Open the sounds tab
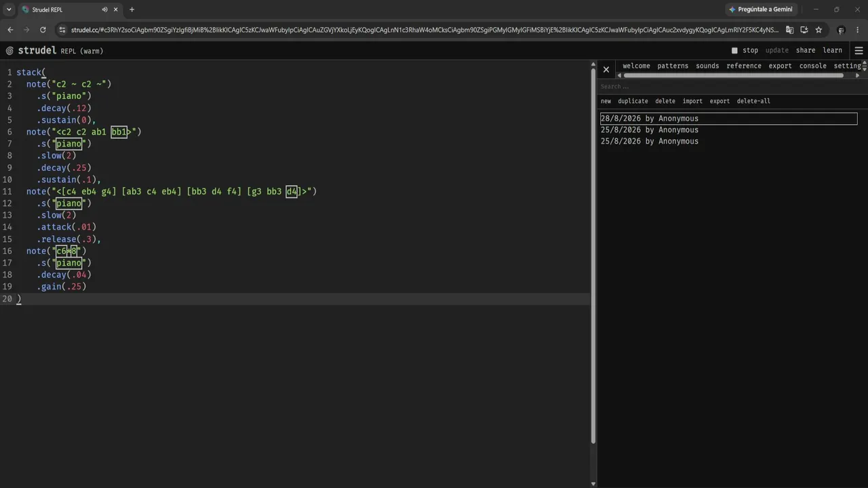 707,66
